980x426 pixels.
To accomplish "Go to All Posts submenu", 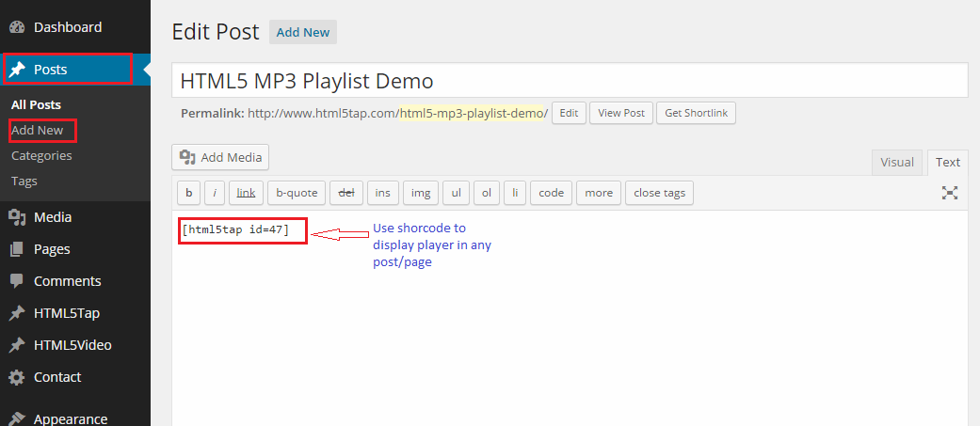I will pyautogui.click(x=37, y=105).
